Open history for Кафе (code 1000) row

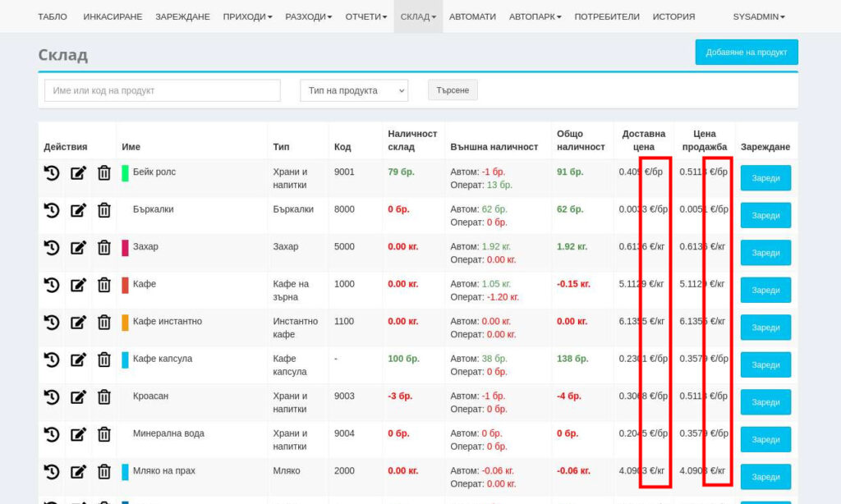(x=52, y=285)
